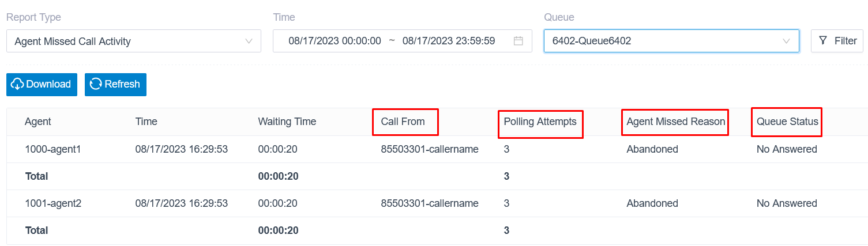The width and height of the screenshot is (868, 246).
Task: Click the funnel icon on Filter button
Action: click(x=823, y=41)
